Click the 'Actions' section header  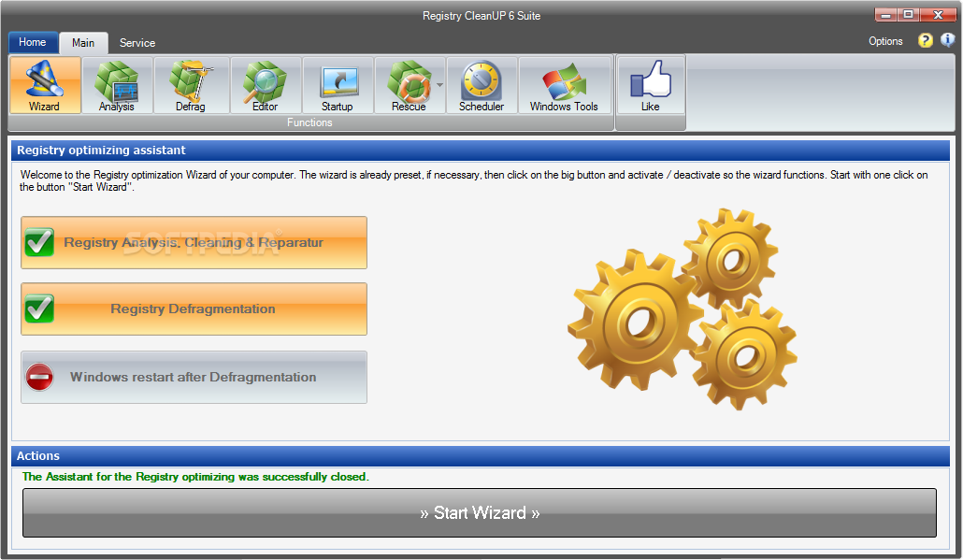click(481, 456)
